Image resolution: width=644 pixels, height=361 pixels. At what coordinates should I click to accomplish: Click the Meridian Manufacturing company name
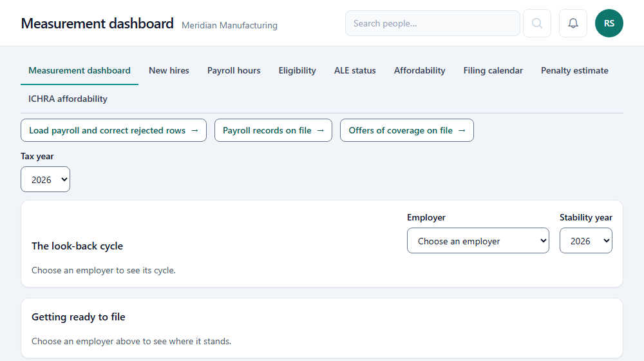229,26
